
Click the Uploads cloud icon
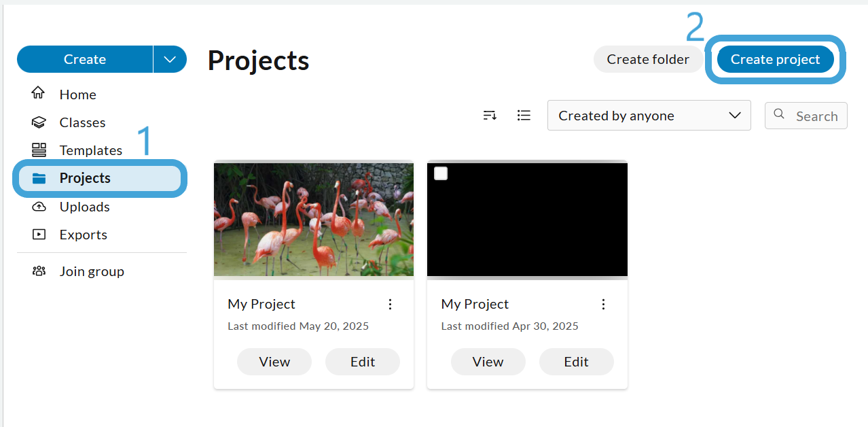39,207
